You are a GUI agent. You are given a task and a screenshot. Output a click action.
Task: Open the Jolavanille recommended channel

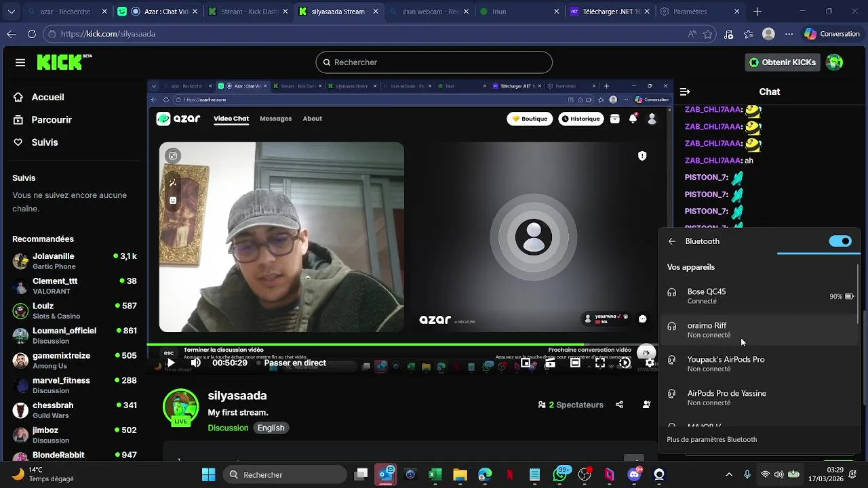coord(75,261)
